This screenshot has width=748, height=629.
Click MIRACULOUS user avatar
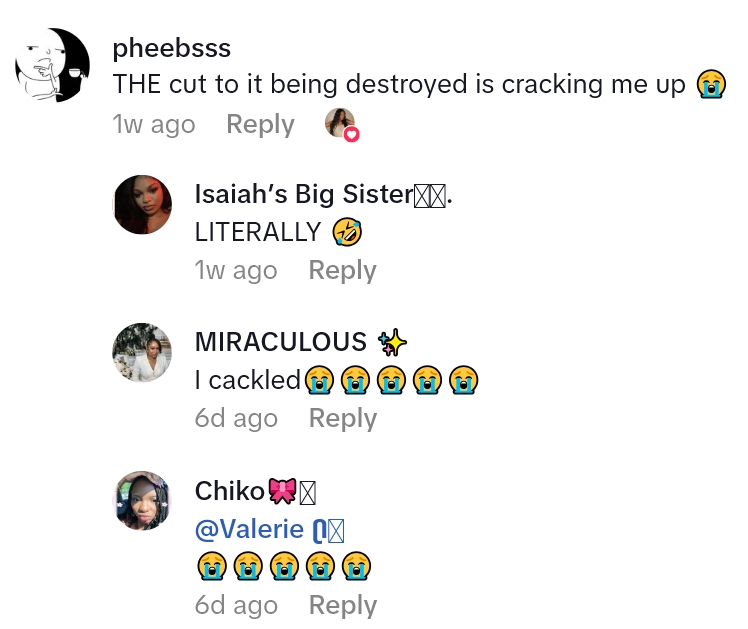tap(143, 352)
